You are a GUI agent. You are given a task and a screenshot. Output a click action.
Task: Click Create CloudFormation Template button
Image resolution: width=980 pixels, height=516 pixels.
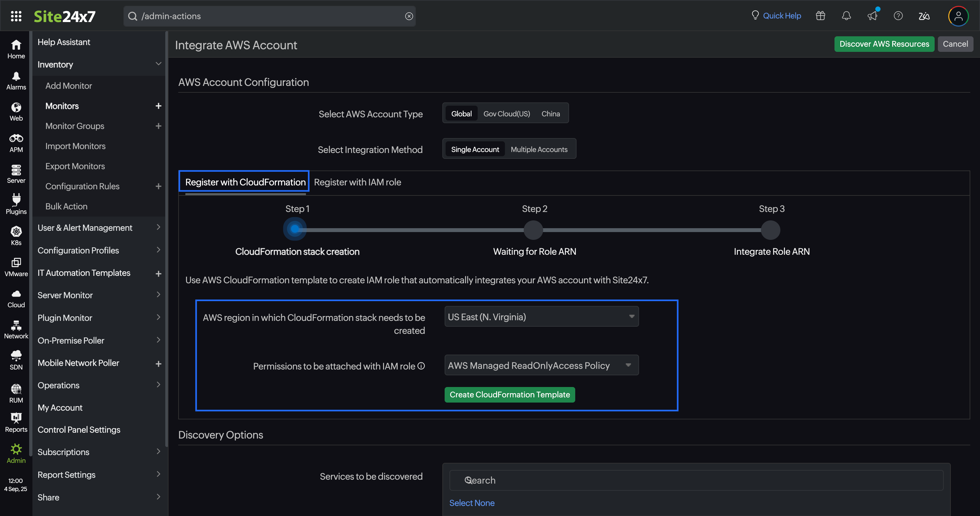(x=509, y=394)
